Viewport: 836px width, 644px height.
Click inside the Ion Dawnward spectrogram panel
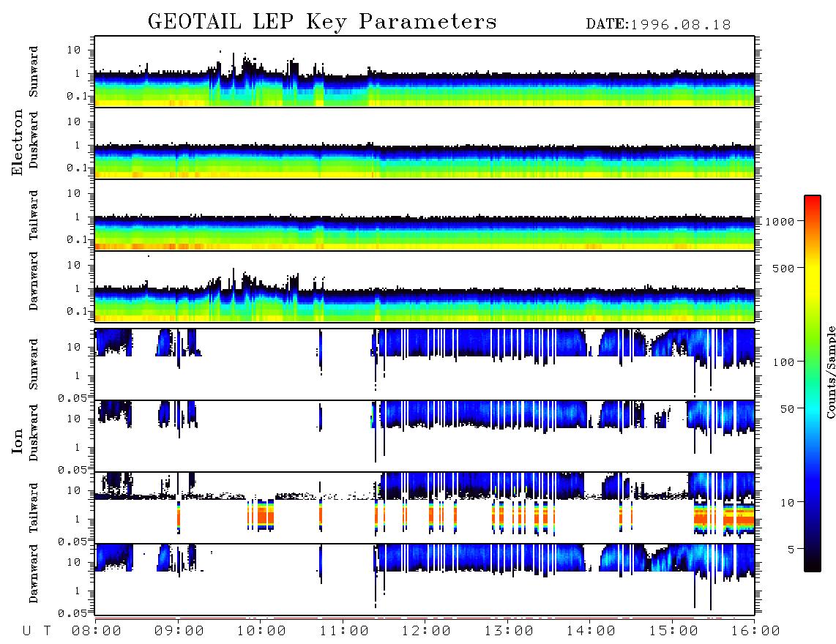425,579
